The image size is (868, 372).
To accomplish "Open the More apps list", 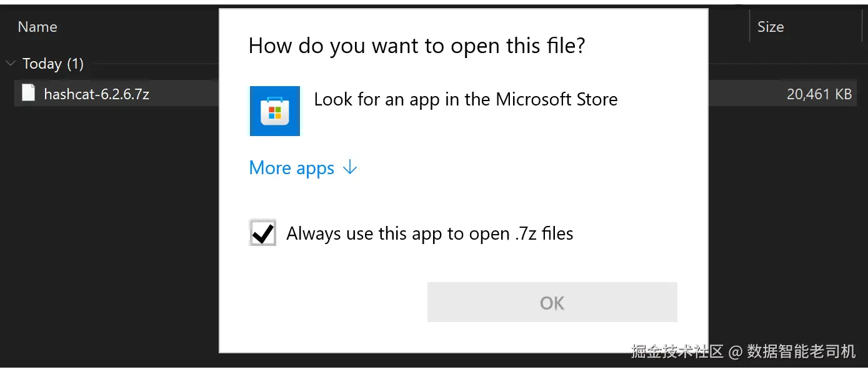I will pyautogui.click(x=292, y=168).
